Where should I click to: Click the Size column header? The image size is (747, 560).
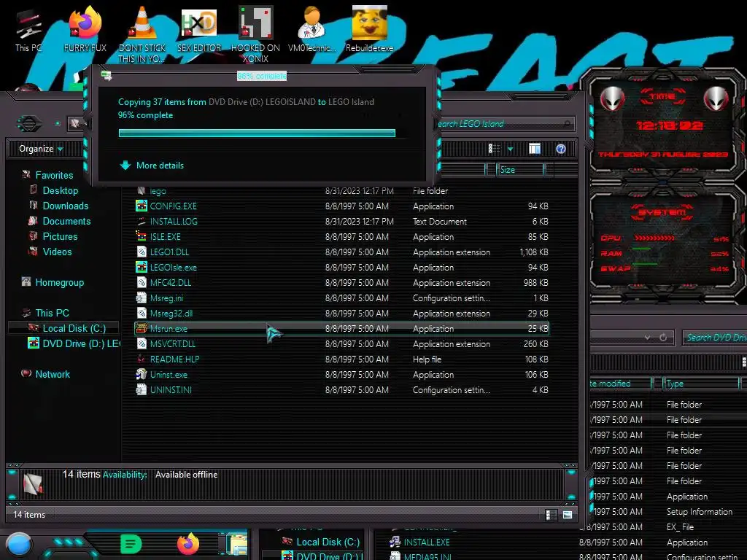[x=519, y=169]
